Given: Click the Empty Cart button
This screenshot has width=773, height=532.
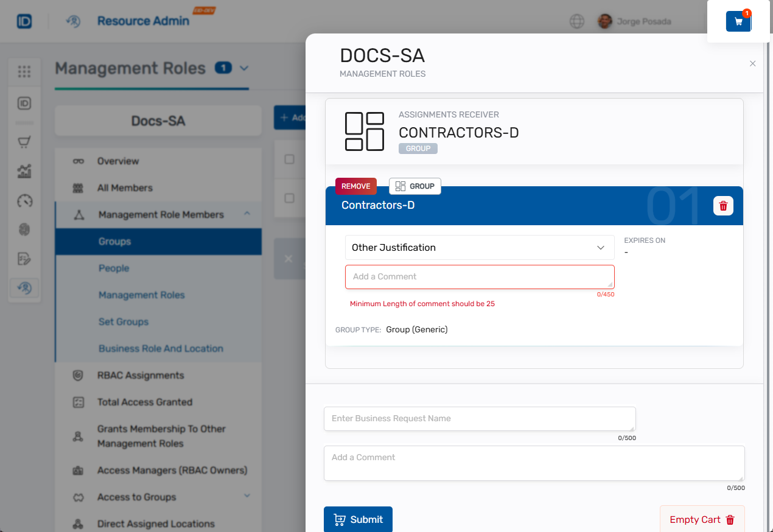Looking at the screenshot, I should coord(702,520).
